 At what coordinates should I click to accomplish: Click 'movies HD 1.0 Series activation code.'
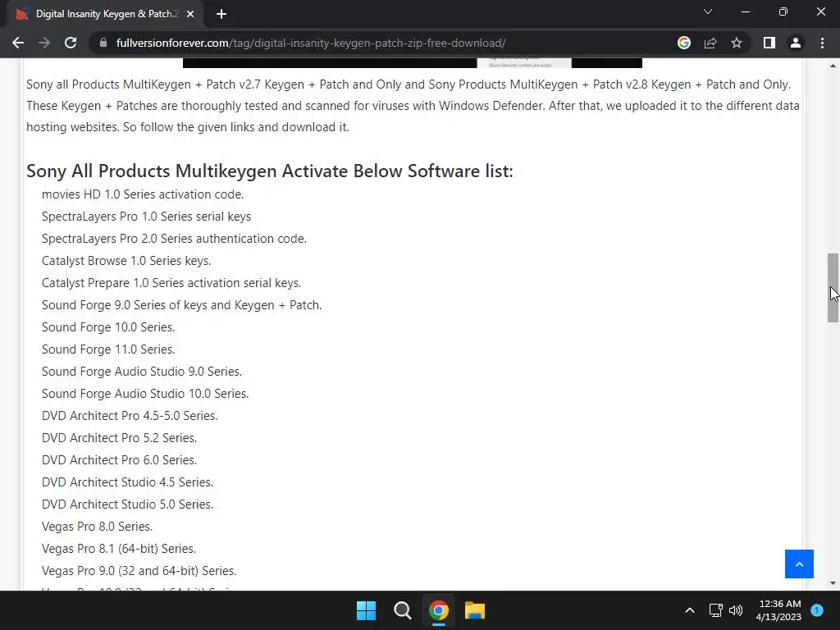click(143, 194)
